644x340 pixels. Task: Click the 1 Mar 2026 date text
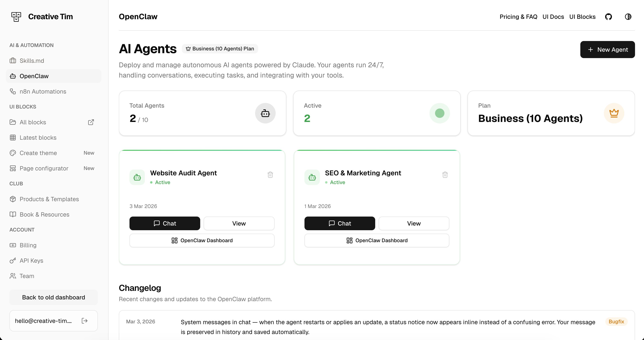tap(318, 206)
